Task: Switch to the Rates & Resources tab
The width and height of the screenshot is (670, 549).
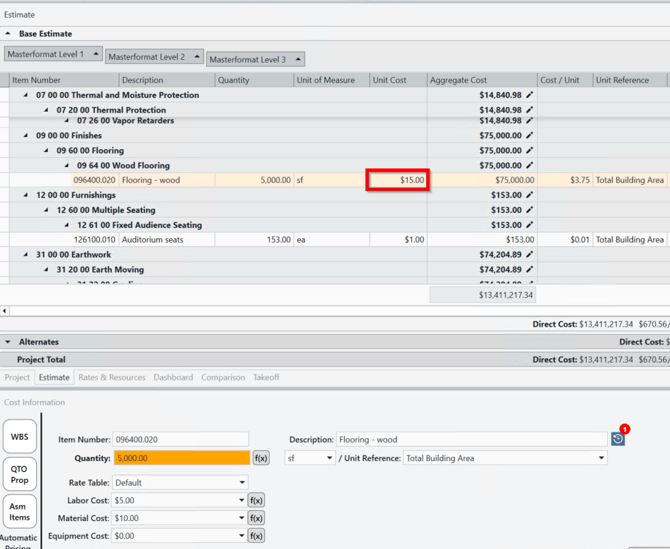Action: coord(112,378)
